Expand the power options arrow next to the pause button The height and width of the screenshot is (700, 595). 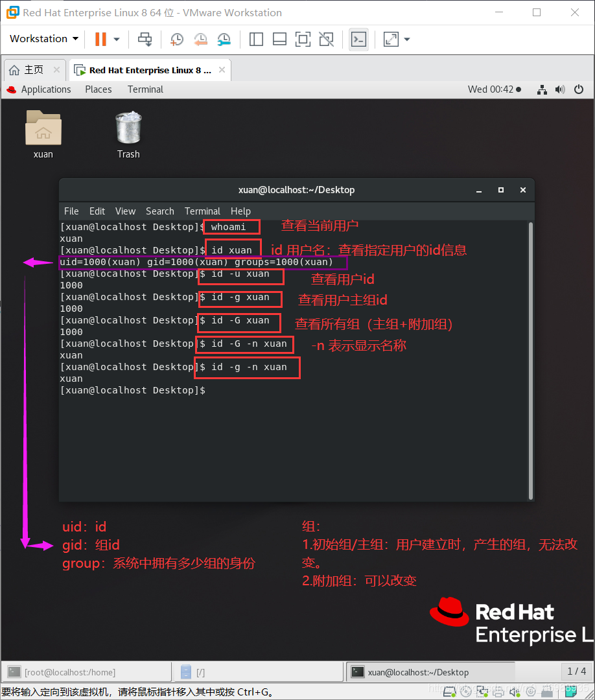(117, 40)
